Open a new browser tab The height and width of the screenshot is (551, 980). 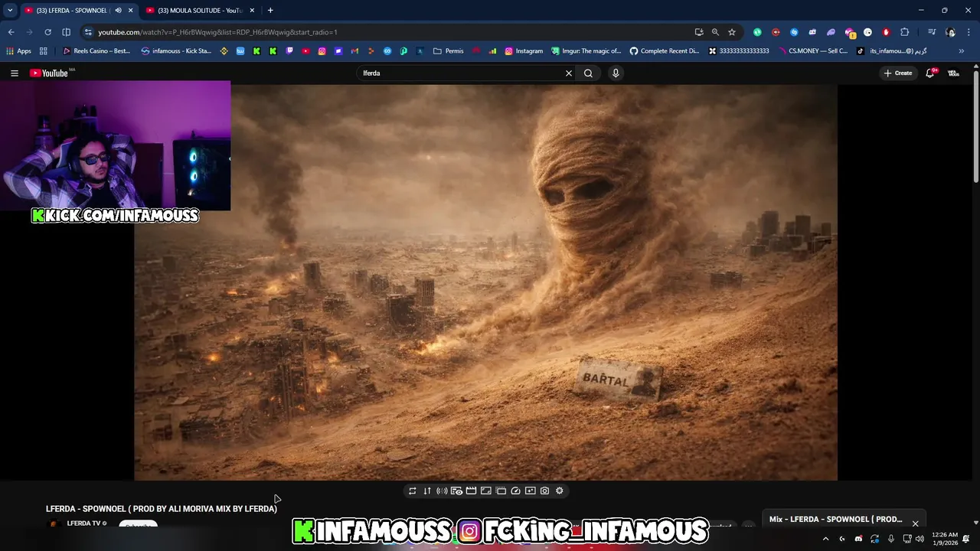[270, 10]
